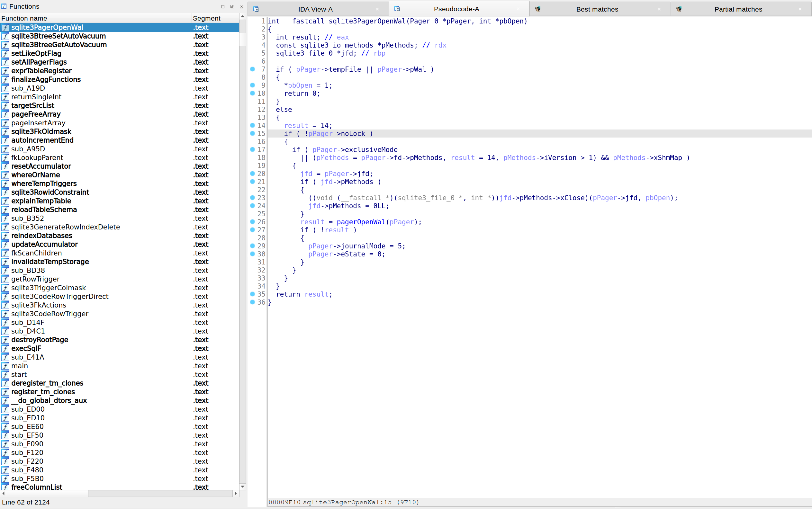This screenshot has height=509, width=812.
Task: Click the up arrow of the Functions scrollbar
Action: tap(242, 16)
